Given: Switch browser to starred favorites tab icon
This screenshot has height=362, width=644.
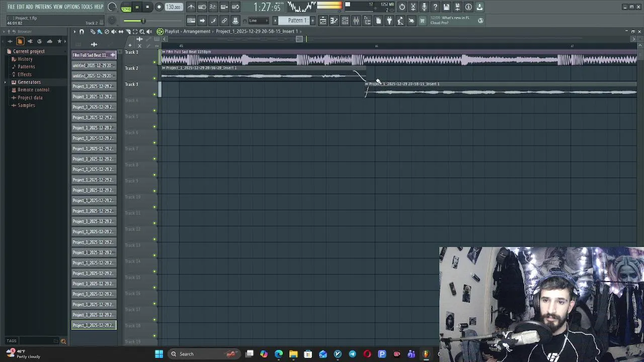Looking at the screenshot, I should point(59,41).
